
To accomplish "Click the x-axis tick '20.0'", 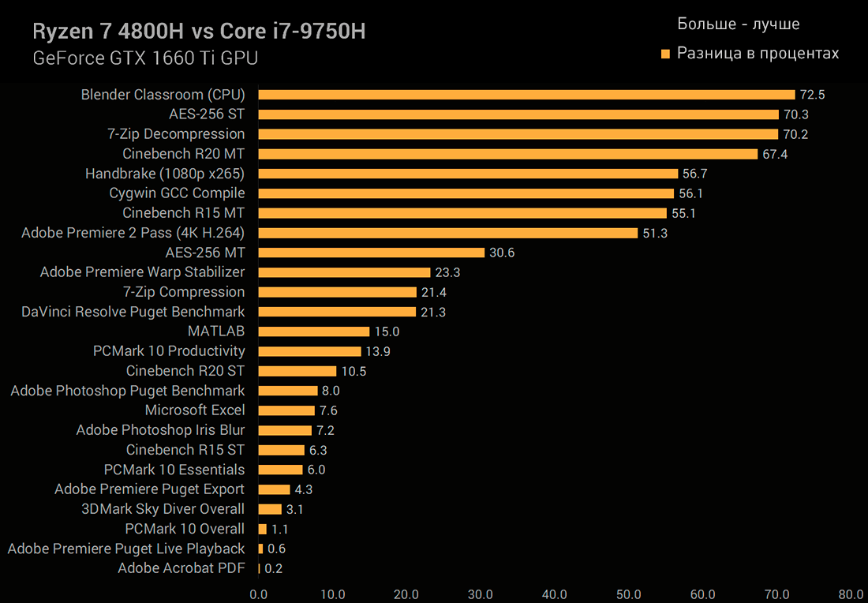I will point(406,594).
